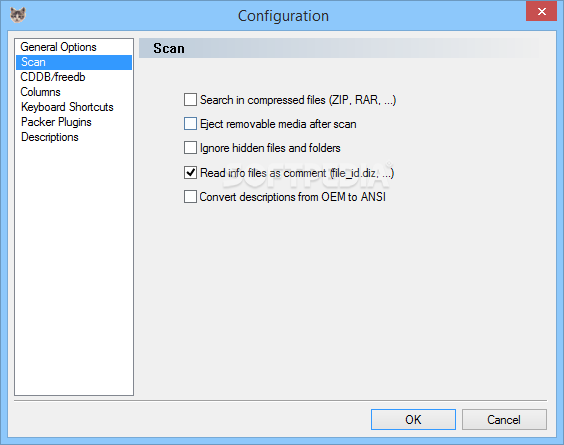564x445 pixels.
Task: Click the cat application icon in title bar
Action: tap(18, 15)
